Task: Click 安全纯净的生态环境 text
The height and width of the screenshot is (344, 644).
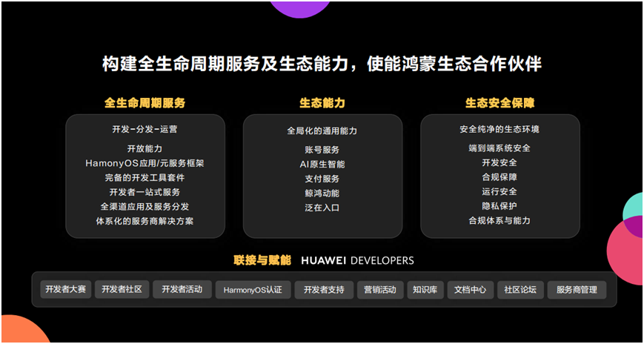Action: [x=499, y=130]
